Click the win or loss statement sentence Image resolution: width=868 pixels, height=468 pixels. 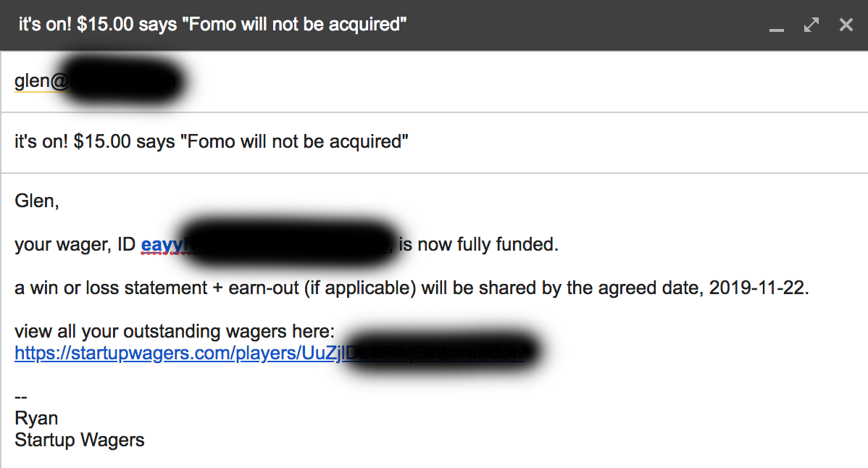(x=217, y=288)
